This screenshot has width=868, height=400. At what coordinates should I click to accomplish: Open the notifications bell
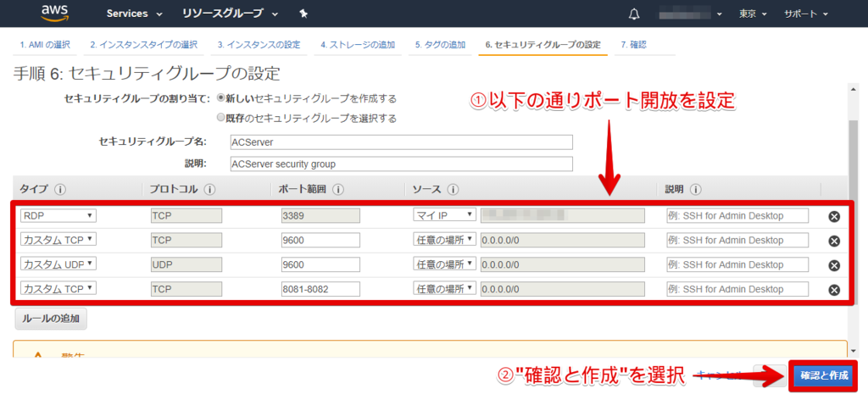click(634, 14)
